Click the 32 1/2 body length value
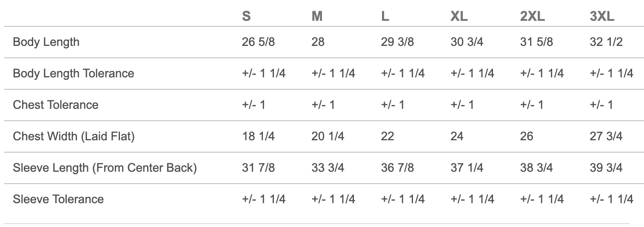 [606, 42]
